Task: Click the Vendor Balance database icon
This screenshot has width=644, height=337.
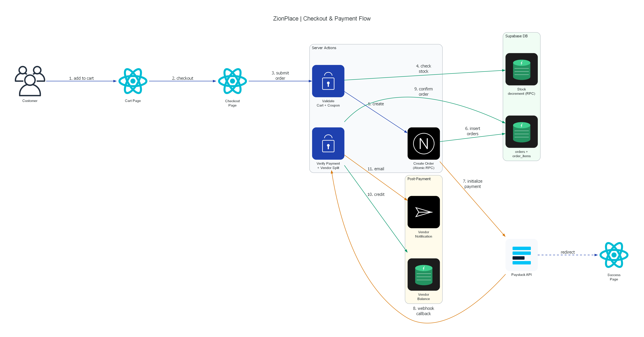Action: pyautogui.click(x=424, y=274)
